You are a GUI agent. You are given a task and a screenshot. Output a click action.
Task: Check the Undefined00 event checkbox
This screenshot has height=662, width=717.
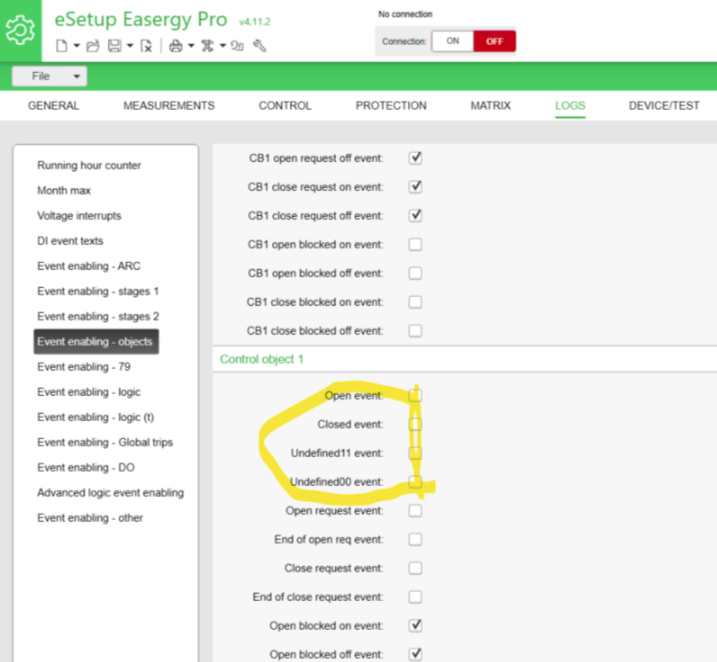click(415, 482)
